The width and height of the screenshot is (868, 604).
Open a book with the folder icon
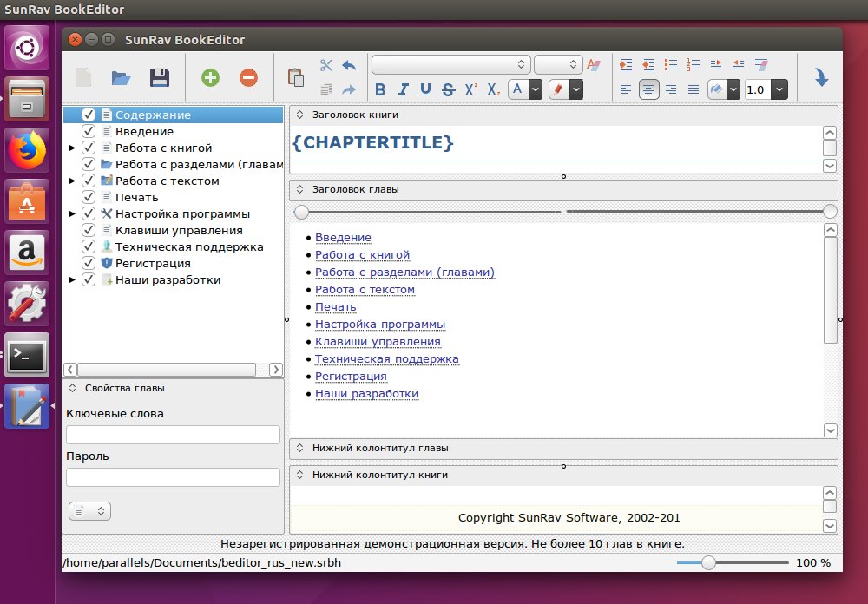[121, 77]
